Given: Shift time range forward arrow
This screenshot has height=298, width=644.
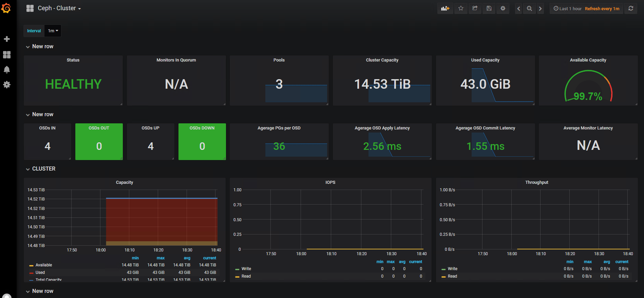Looking at the screenshot, I should (540, 8).
